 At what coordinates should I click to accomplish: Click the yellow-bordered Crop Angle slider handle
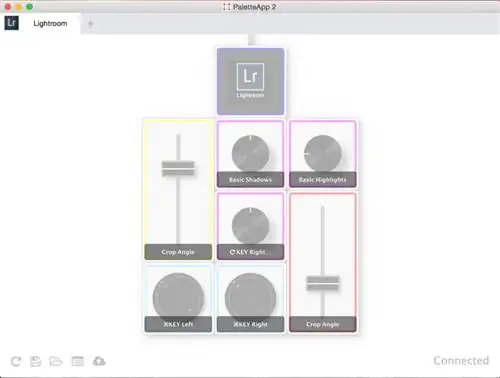point(178,168)
